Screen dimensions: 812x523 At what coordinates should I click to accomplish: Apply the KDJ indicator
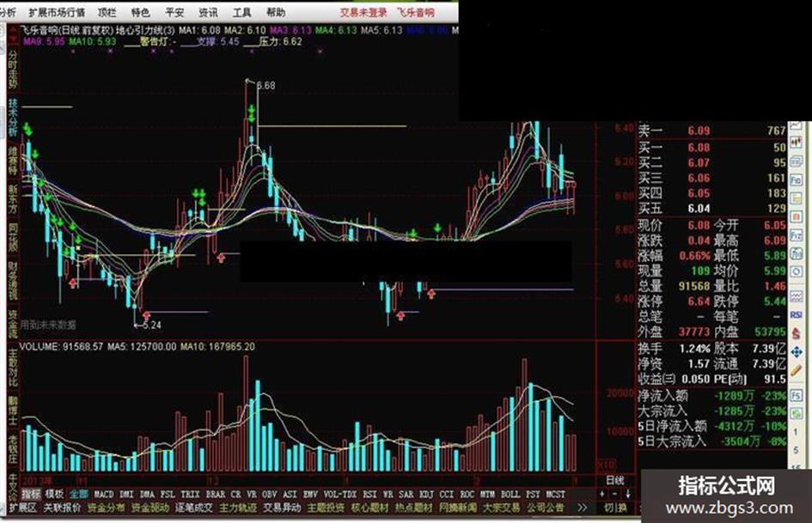[x=426, y=495]
